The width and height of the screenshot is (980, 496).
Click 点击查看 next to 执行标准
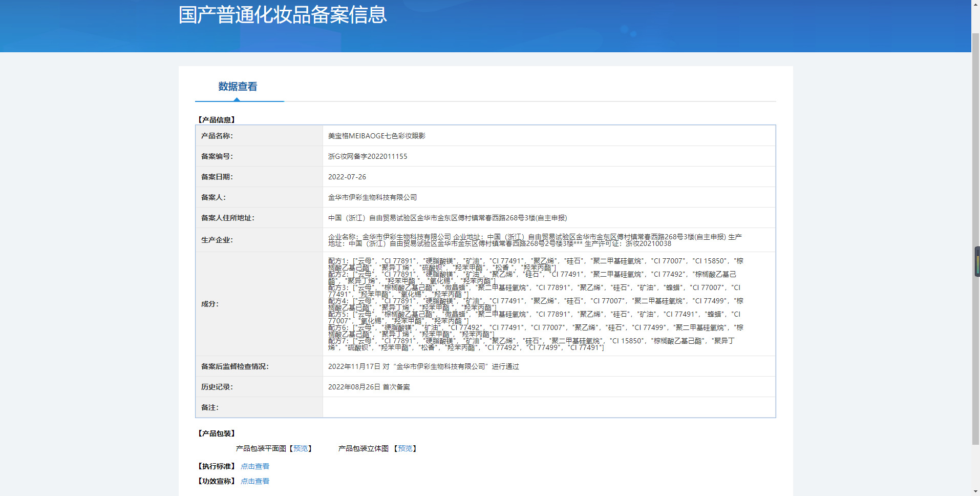tap(255, 466)
